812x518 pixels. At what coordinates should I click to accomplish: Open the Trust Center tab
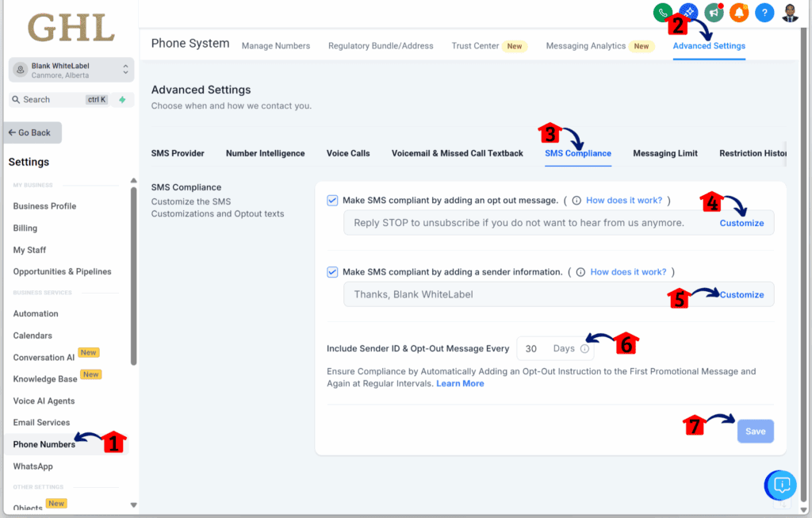click(476, 46)
